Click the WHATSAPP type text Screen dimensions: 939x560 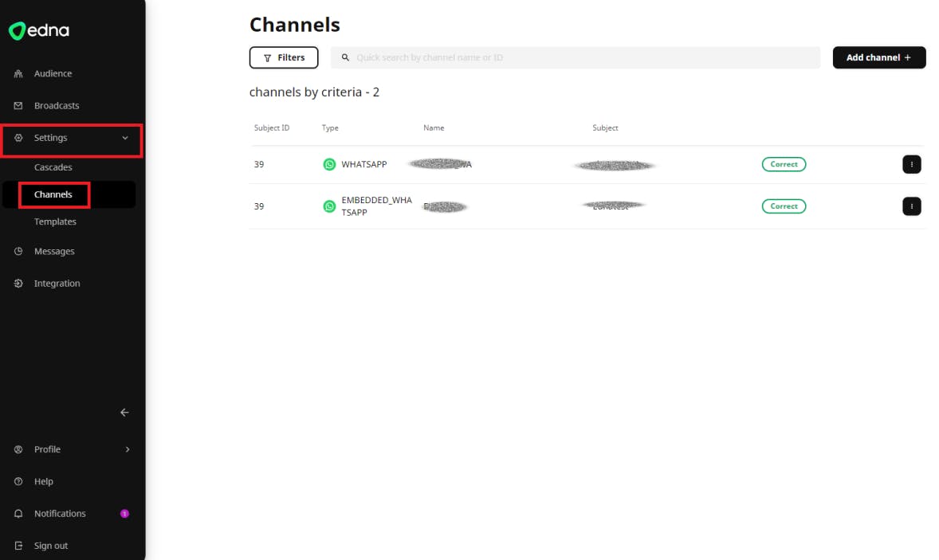coord(364,165)
